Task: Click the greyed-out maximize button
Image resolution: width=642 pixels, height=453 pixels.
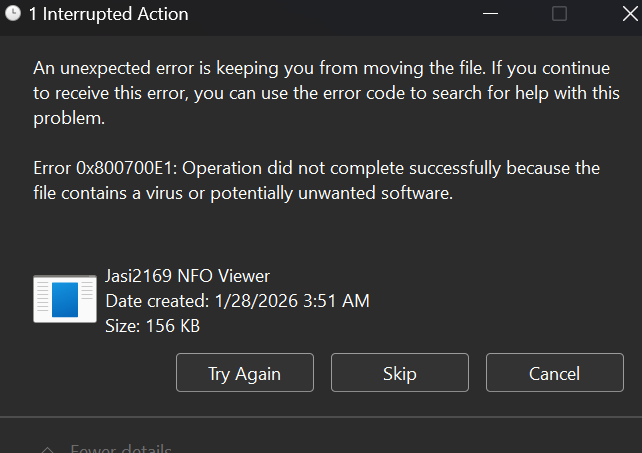Action: click(x=559, y=14)
